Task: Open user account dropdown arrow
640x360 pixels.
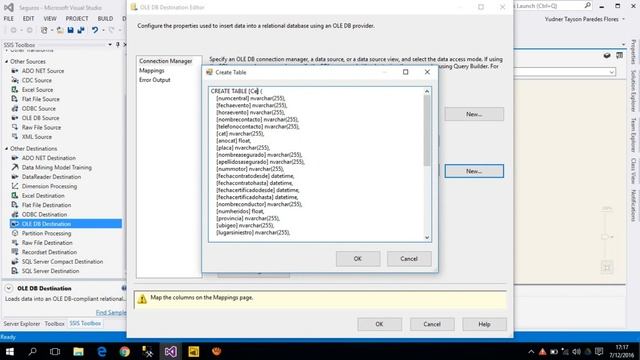Action: (x=623, y=19)
